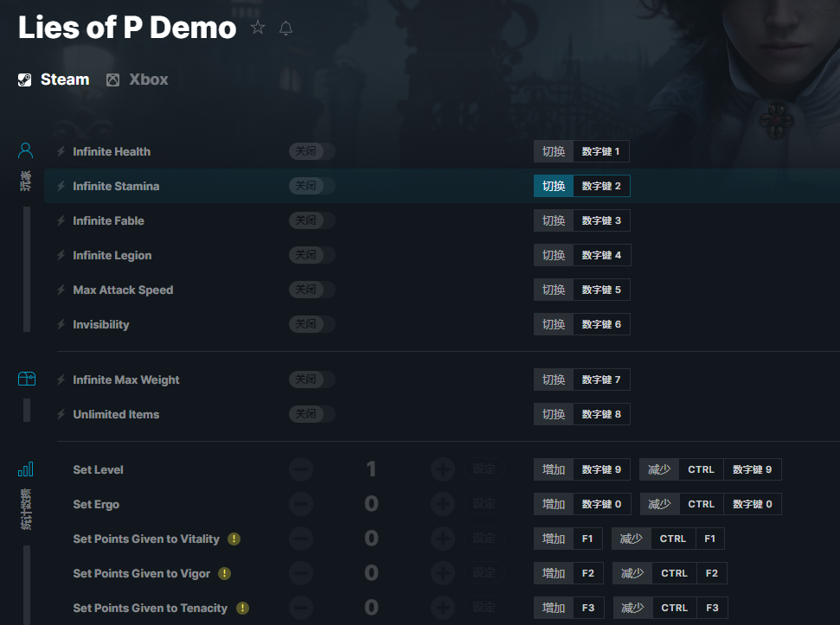This screenshot has width=840, height=625.
Task: Click 数字键 7 keybind for Infinite Max Weight
Action: (601, 379)
